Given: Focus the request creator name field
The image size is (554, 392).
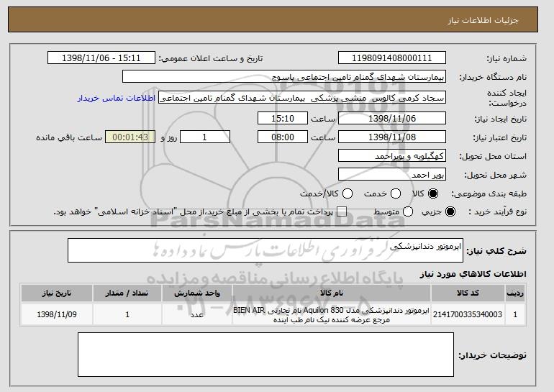Looking at the screenshot, I should (302, 98).
